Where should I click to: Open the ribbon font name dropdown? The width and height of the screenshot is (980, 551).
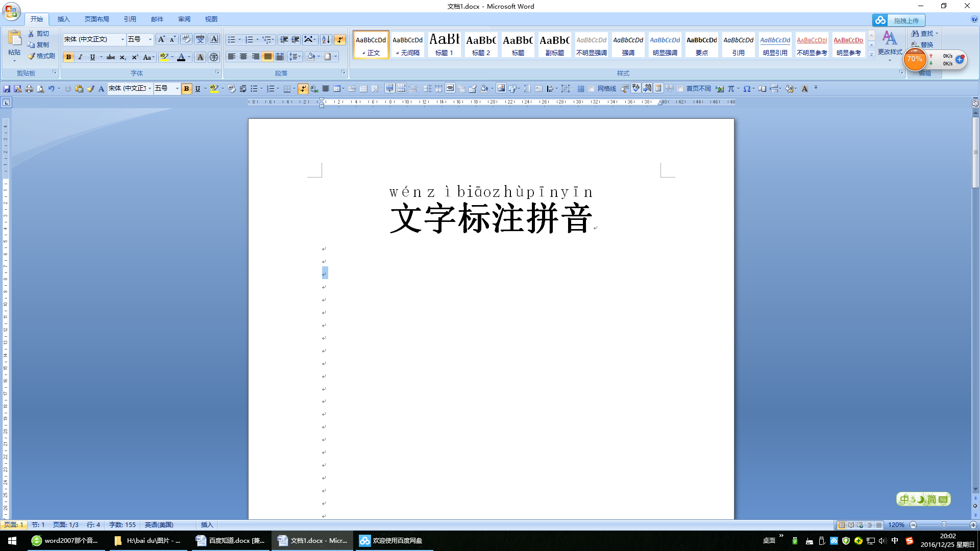click(122, 39)
